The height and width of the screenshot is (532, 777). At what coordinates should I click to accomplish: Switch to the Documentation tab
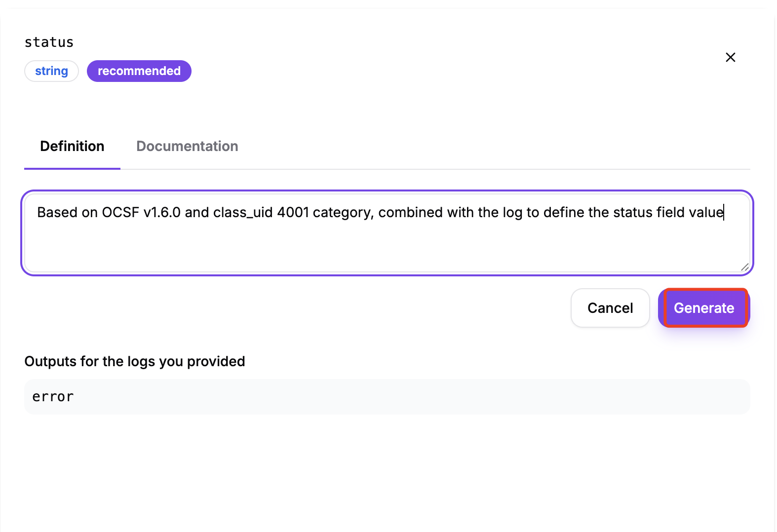(x=187, y=146)
